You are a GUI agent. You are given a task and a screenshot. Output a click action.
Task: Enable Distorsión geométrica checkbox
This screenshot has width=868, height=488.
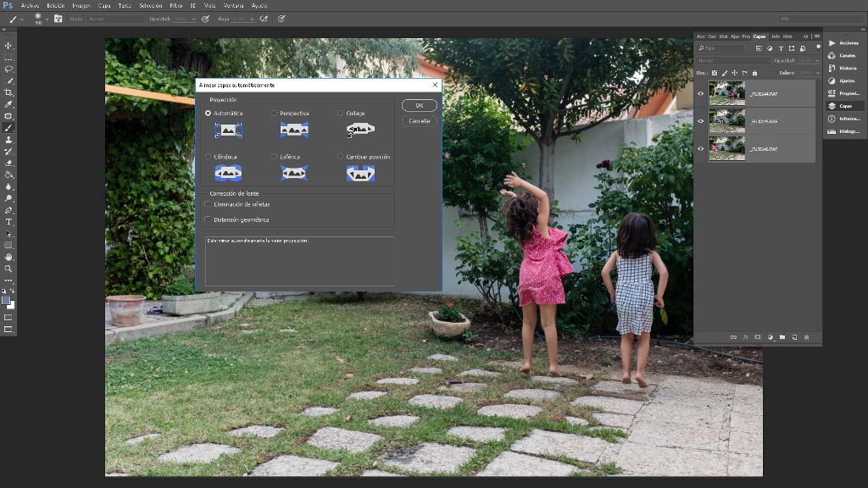(209, 219)
